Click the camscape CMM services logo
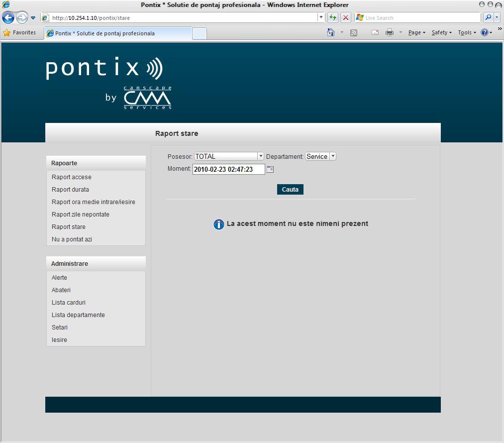 point(148,98)
